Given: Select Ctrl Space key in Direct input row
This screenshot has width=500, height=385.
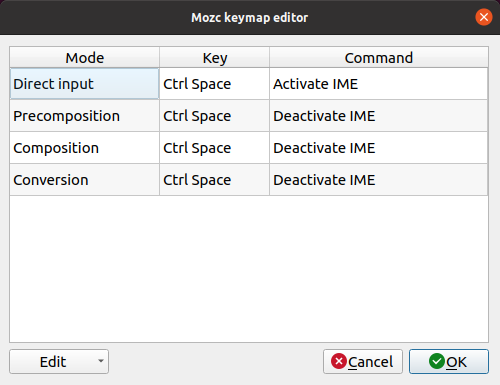Looking at the screenshot, I should tap(214, 84).
